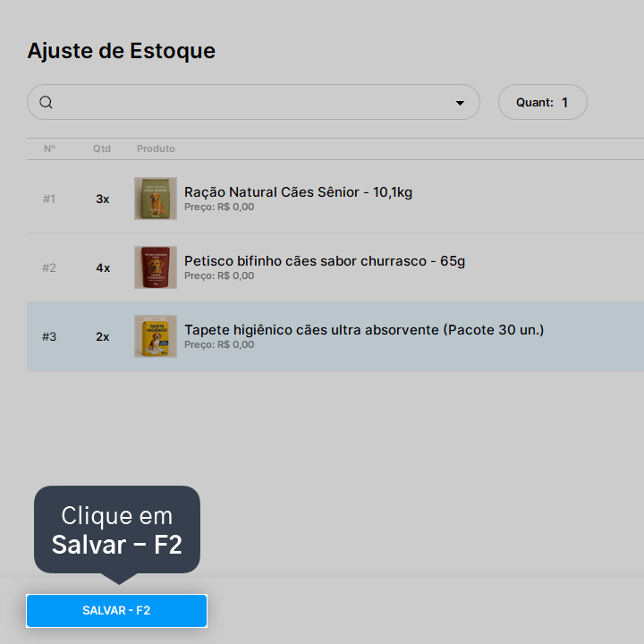Click the magnifier search icon
This screenshot has height=644, width=644.
coord(46,102)
